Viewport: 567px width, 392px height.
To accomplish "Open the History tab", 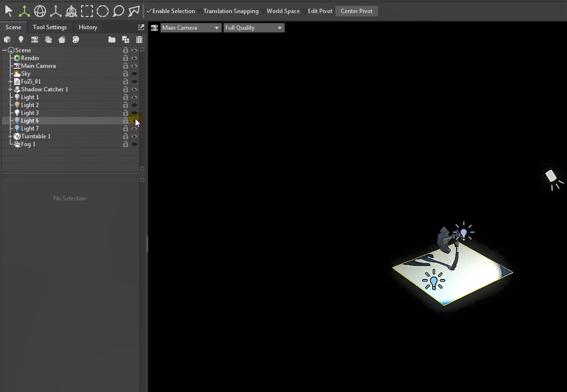I will 88,27.
